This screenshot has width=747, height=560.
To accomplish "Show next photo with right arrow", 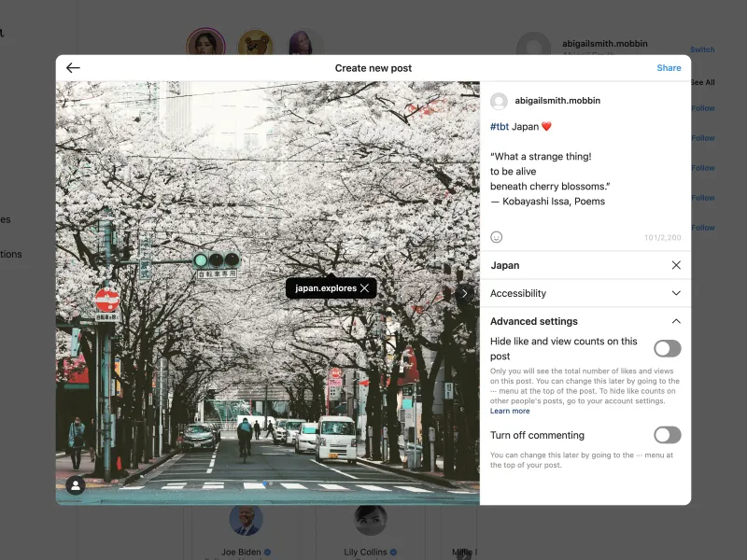I will pyautogui.click(x=464, y=293).
